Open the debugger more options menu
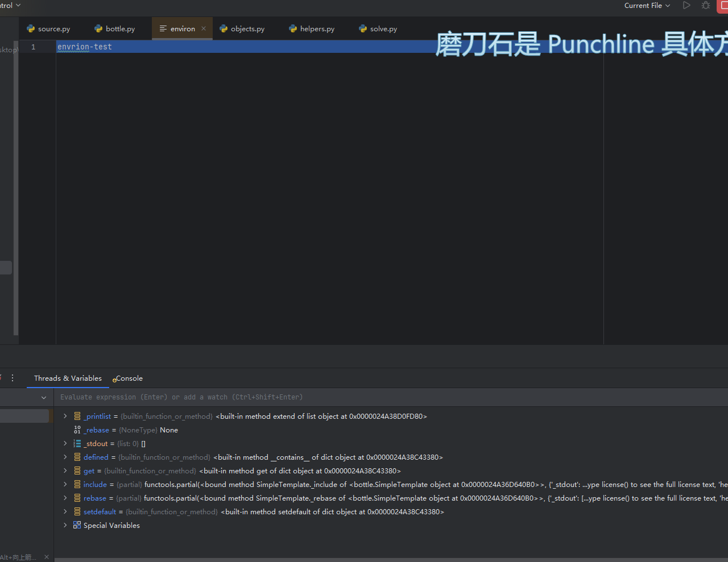 pos(13,378)
